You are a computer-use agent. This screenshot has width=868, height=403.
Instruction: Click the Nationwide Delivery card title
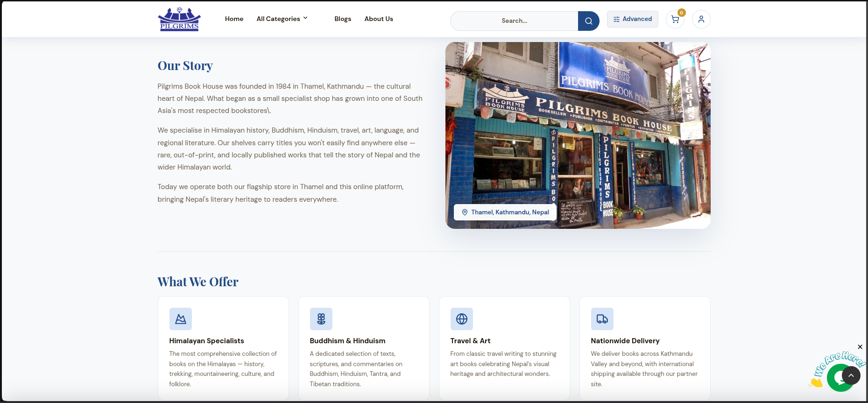point(625,341)
